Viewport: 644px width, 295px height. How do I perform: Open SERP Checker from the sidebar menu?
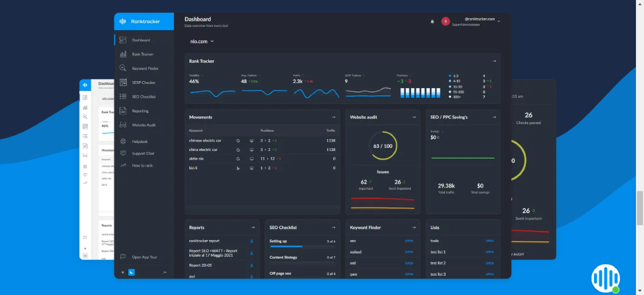click(144, 83)
